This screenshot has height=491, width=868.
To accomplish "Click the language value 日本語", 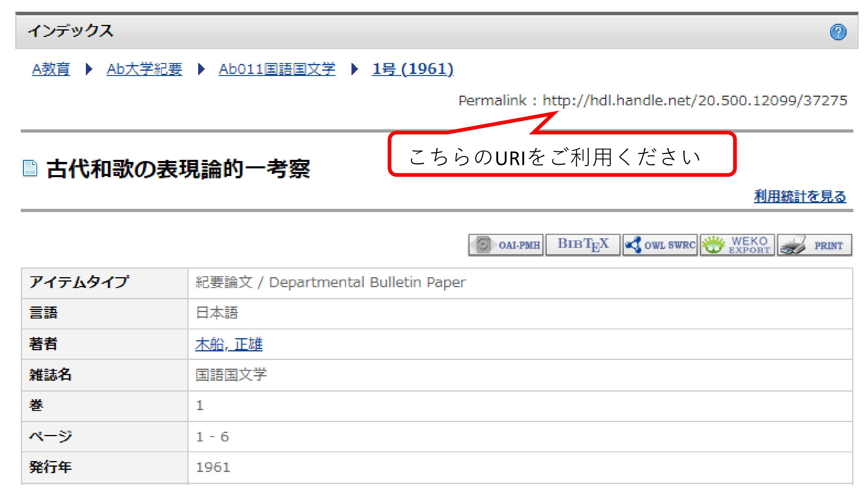I will (x=217, y=313).
